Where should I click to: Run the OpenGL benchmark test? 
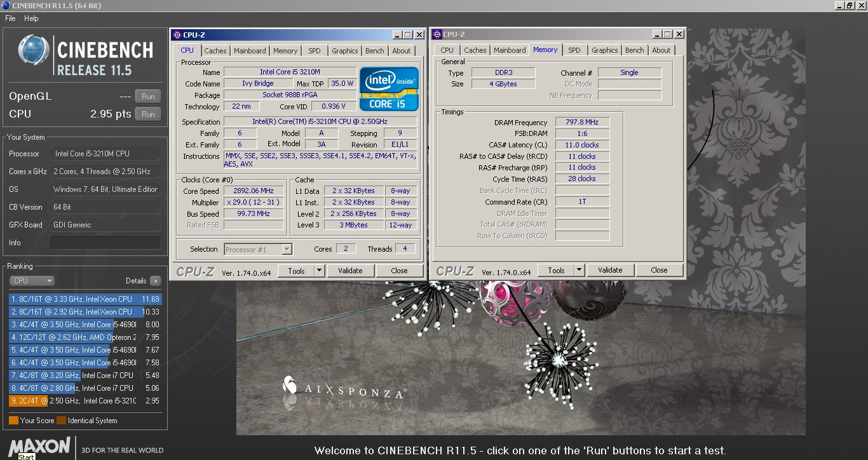[148, 97]
